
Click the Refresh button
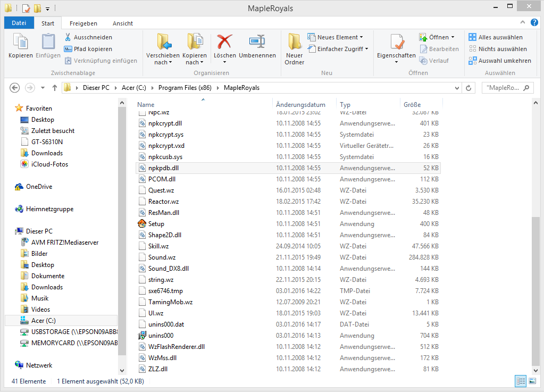468,88
